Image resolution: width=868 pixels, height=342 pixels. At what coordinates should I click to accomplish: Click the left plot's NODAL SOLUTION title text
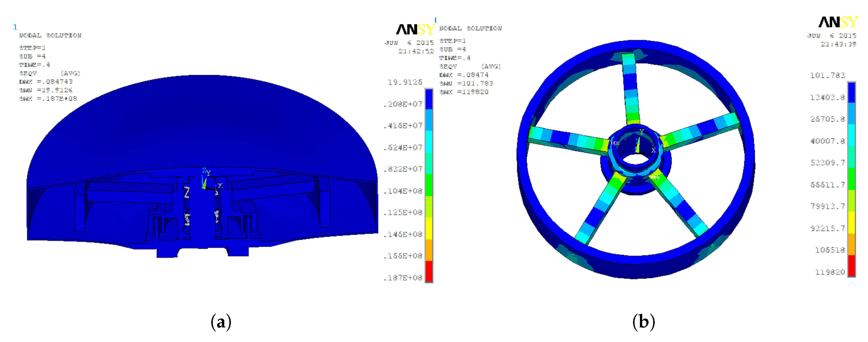50,35
